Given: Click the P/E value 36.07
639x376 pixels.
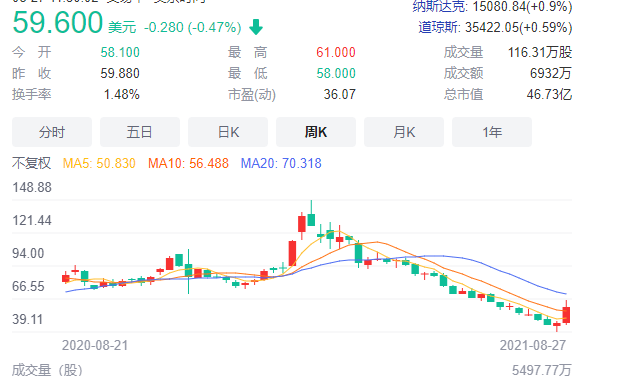Looking at the screenshot, I should pyautogui.click(x=339, y=95).
